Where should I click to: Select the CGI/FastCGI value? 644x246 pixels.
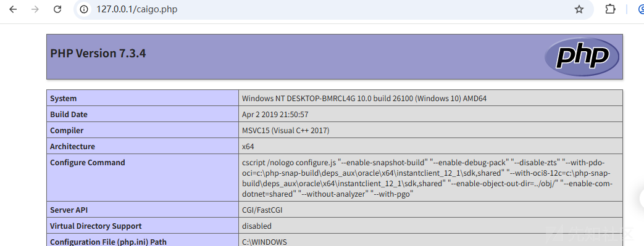(x=262, y=210)
